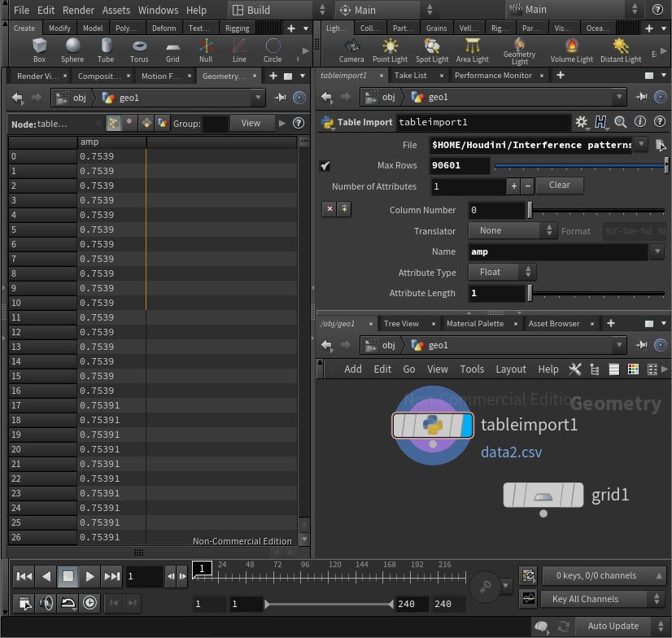Image resolution: width=672 pixels, height=638 pixels.
Task: Select the Sphere shelf tool
Action: (x=72, y=50)
